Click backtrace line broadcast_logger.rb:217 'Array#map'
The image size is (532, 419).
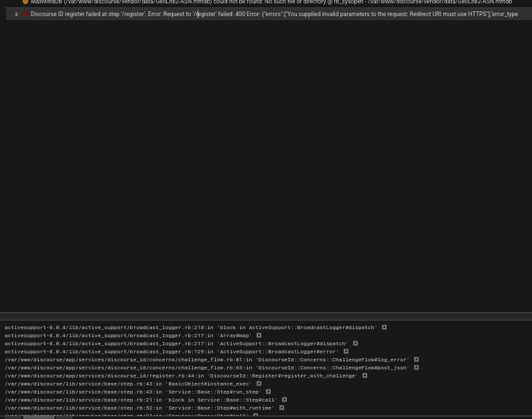point(128,335)
